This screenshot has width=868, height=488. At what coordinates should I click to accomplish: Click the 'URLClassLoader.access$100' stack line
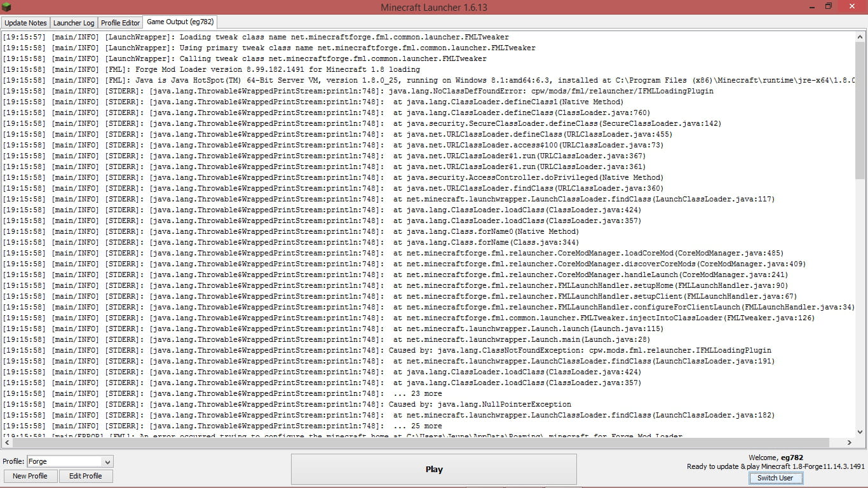pyautogui.click(x=333, y=145)
